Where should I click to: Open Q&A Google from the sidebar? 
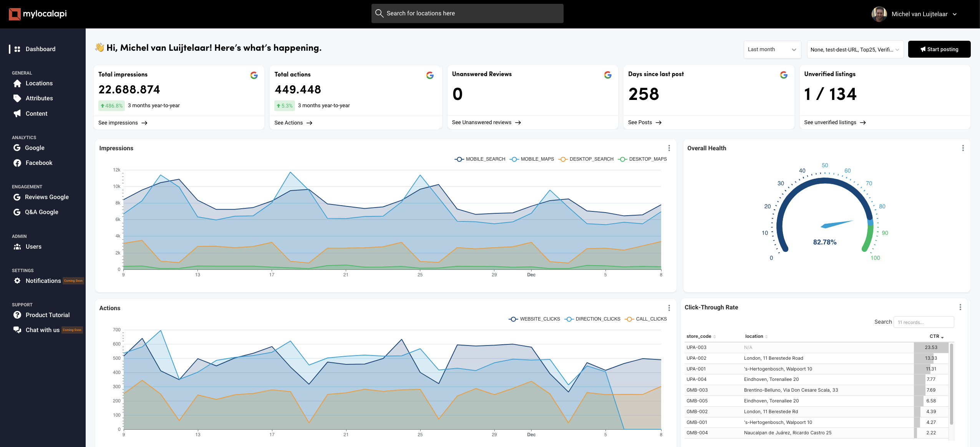tap(41, 212)
